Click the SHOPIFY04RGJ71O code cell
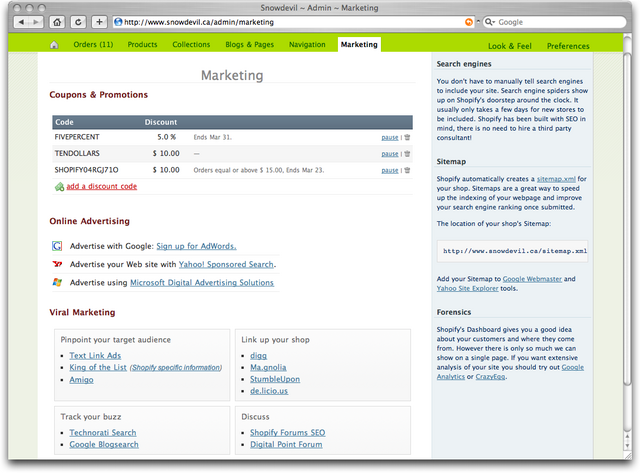The height and width of the screenshot is (473, 640). click(x=87, y=170)
